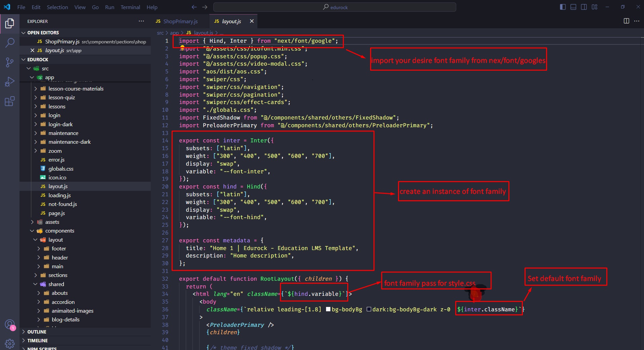Open the Accounts icon with notification badge
Image resolution: width=644 pixels, height=350 pixels.
click(10, 325)
